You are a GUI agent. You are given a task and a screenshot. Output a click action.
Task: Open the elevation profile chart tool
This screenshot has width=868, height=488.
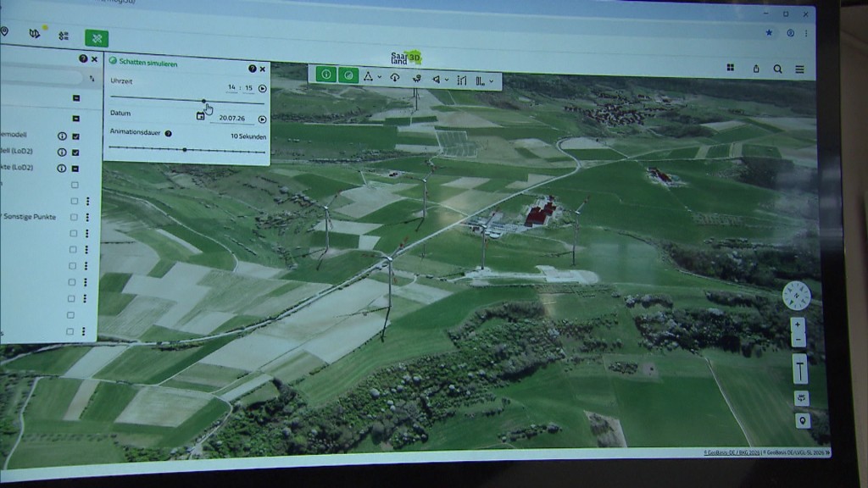pyautogui.click(x=462, y=81)
